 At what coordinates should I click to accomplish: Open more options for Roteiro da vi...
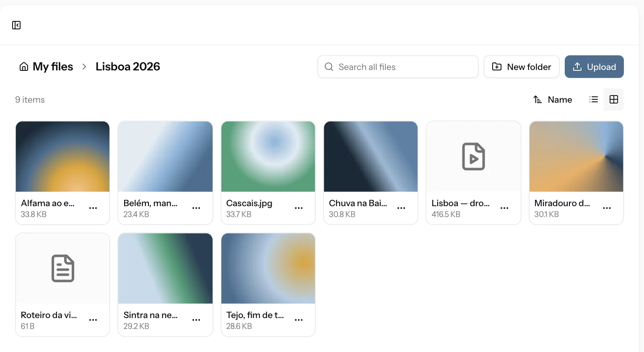coord(93,320)
